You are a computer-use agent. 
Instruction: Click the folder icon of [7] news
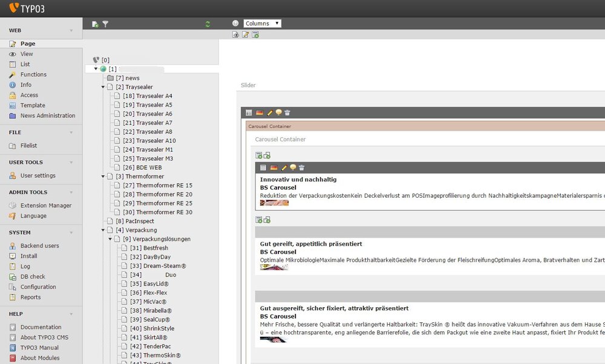[x=110, y=78]
